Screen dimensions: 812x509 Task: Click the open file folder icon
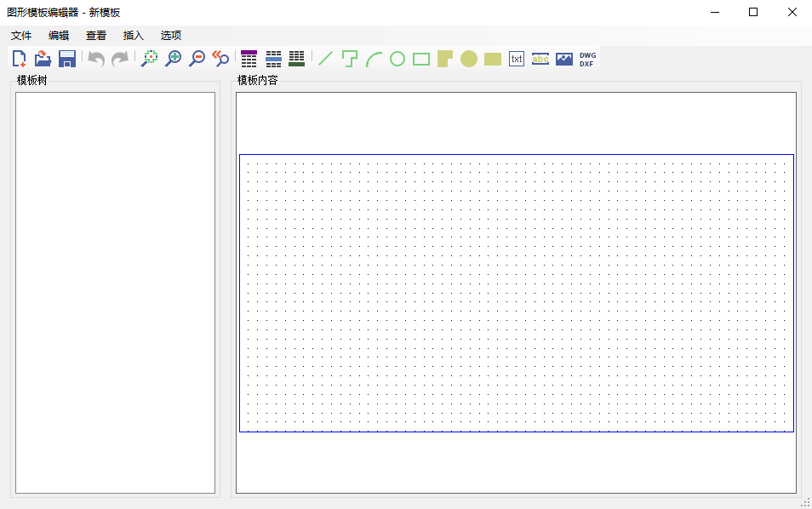tap(43, 59)
